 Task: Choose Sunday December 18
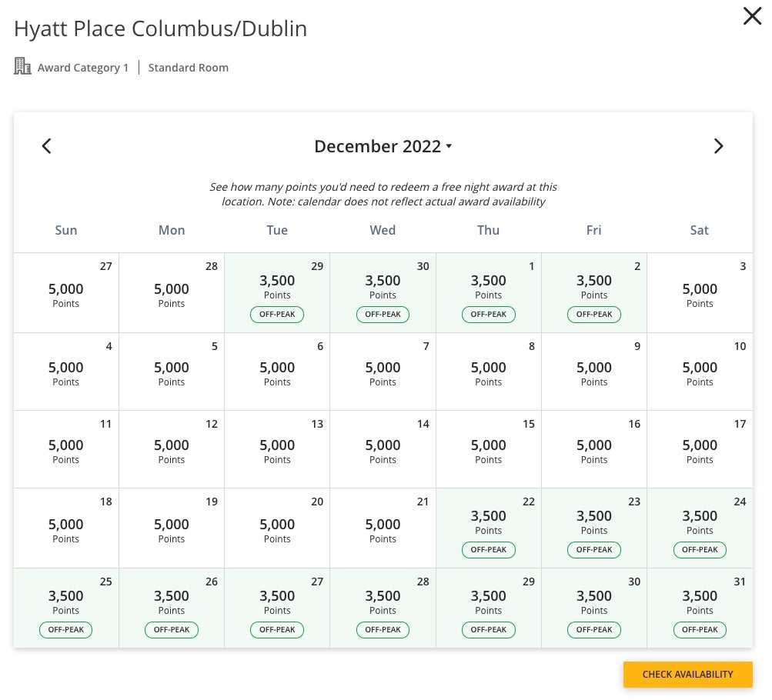click(x=66, y=528)
